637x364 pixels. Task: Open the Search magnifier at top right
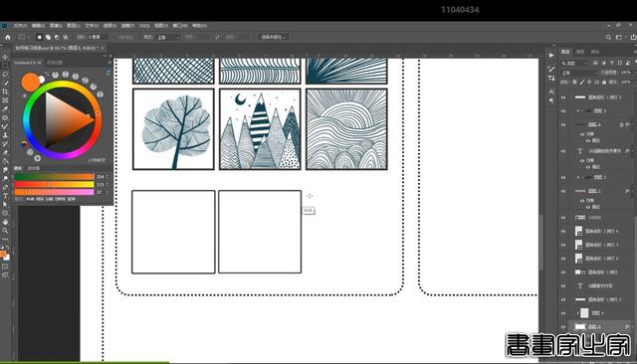coord(608,37)
